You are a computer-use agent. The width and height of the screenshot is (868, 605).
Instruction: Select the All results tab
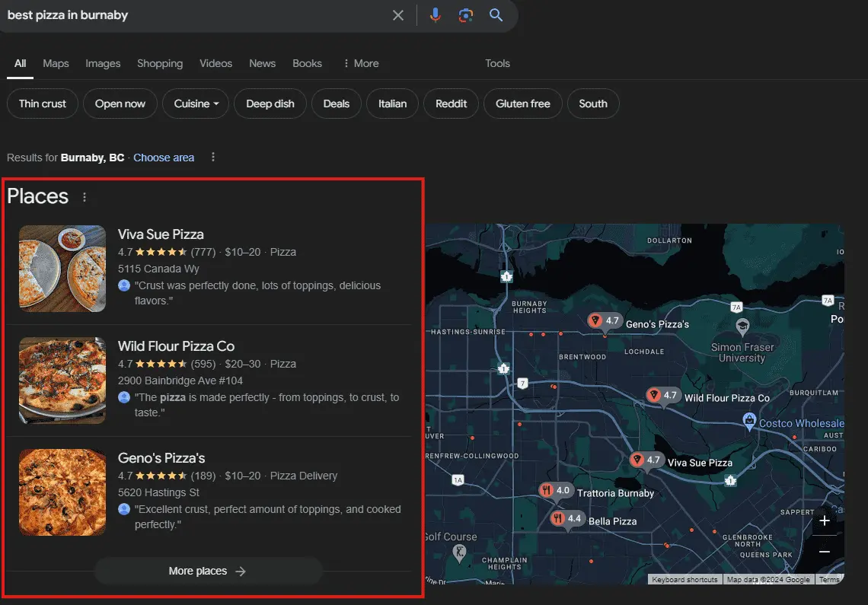coord(20,64)
